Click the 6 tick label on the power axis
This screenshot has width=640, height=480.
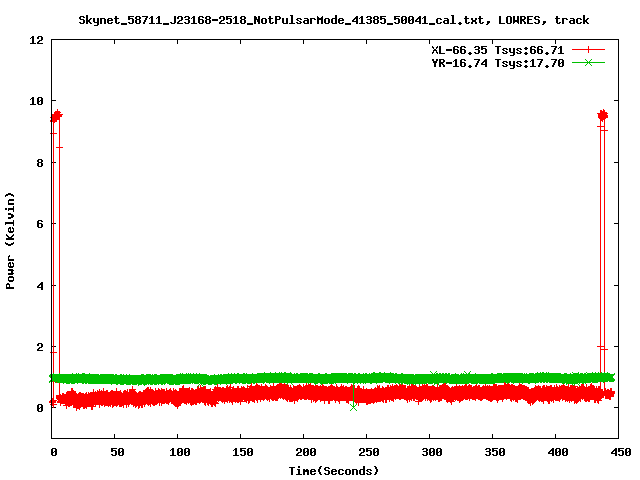point(40,224)
